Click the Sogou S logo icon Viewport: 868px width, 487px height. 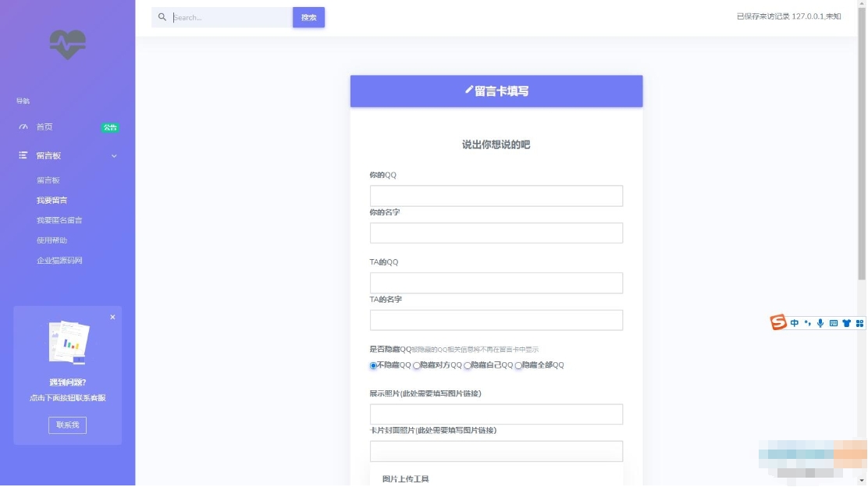[778, 322]
